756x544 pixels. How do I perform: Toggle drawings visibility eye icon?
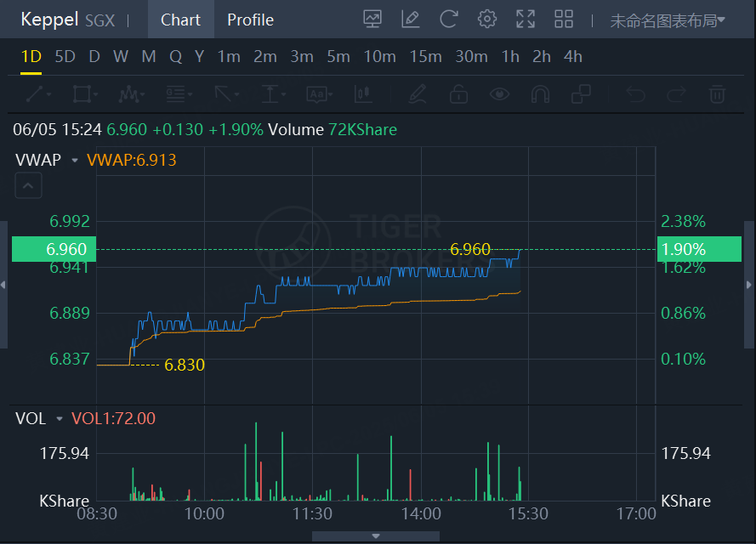[499, 94]
